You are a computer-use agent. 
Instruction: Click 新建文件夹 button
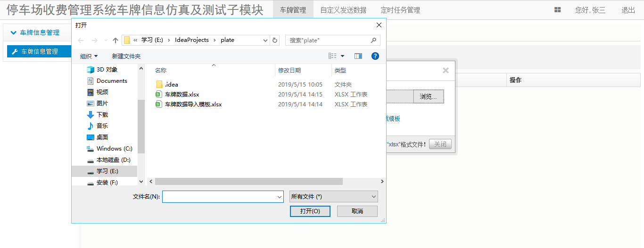[126, 56]
